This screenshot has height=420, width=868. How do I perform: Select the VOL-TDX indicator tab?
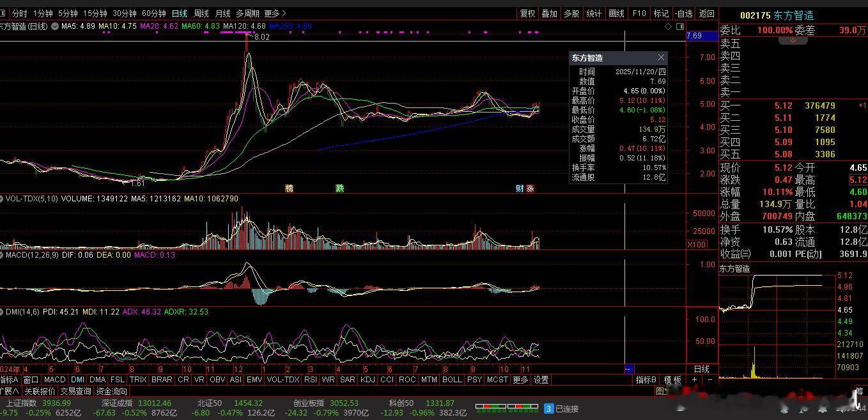click(x=283, y=379)
